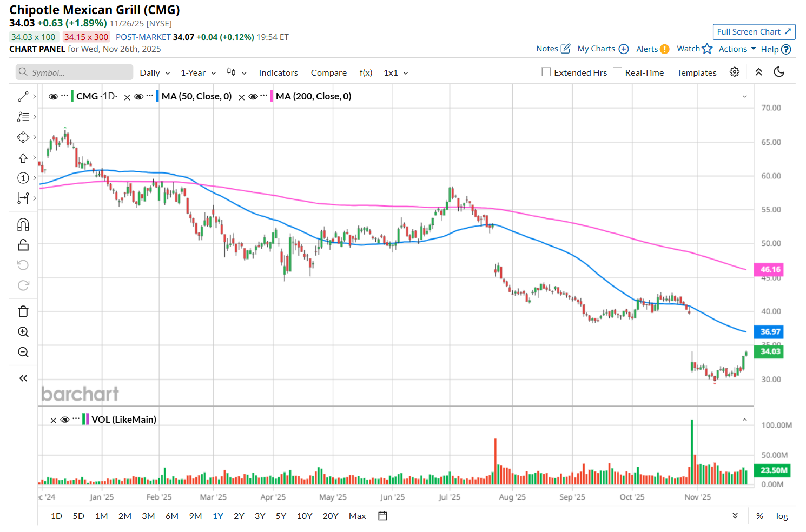Remove the VOL indicator pane
806x532 pixels.
pyautogui.click(x=53, y=420)
